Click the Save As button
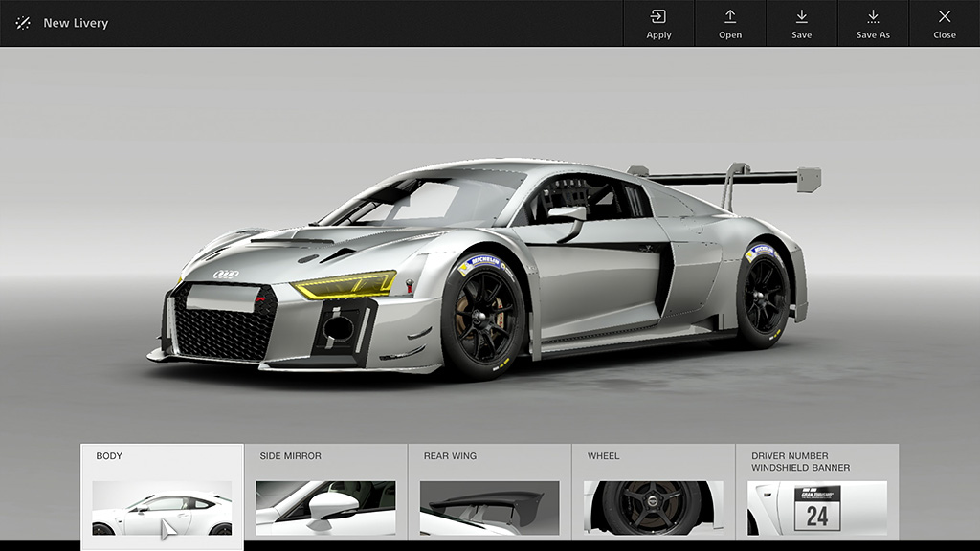The width and height of the screenshot is (980, 551). (x=873, y=24)
